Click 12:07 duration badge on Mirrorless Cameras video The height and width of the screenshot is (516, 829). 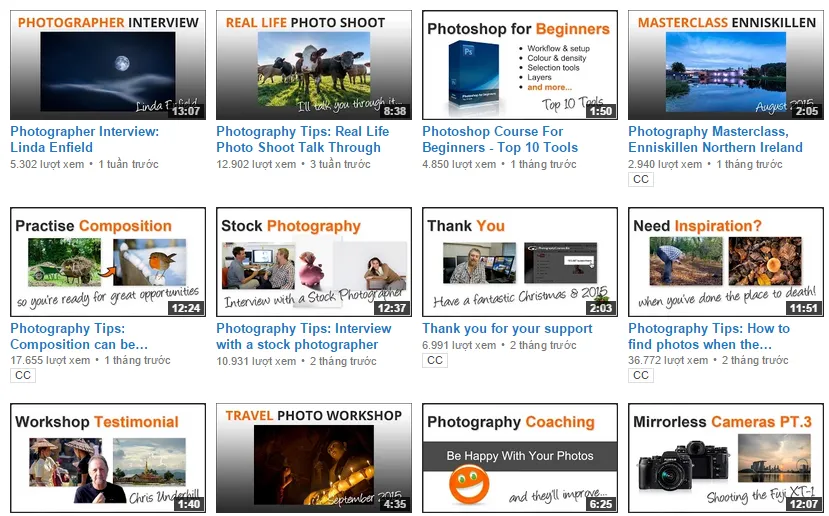pyautogui.click(x=804, y=504)
